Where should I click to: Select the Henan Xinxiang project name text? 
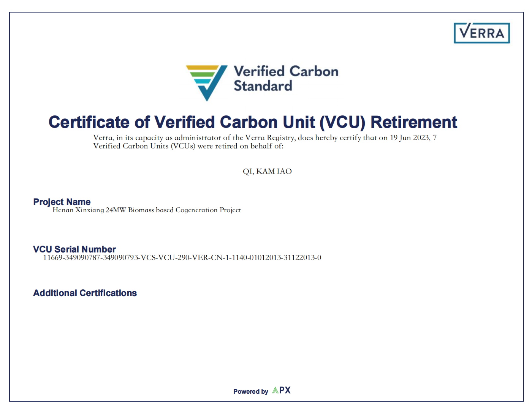tap(147, 210)
